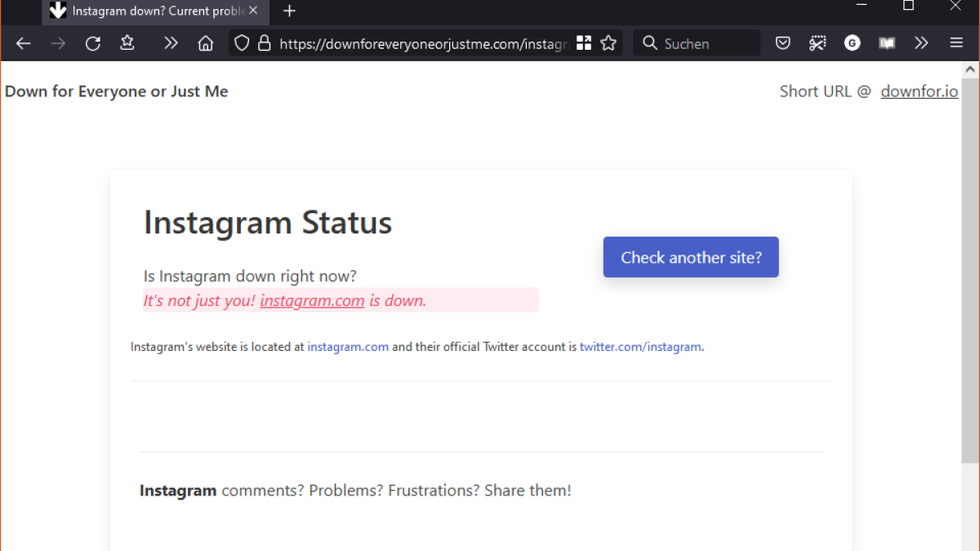Close the Instagram down? tab

pos(253,11)
